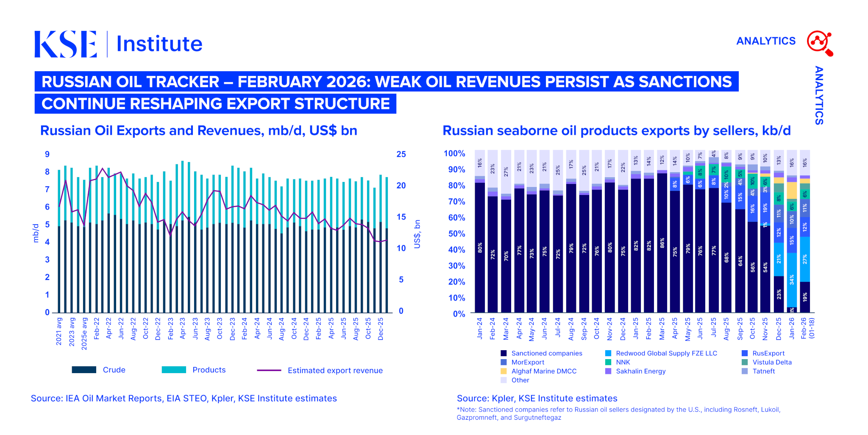
Task: Click the Mar-25 stacked bar showing 86%
Action: click(662, 231)
